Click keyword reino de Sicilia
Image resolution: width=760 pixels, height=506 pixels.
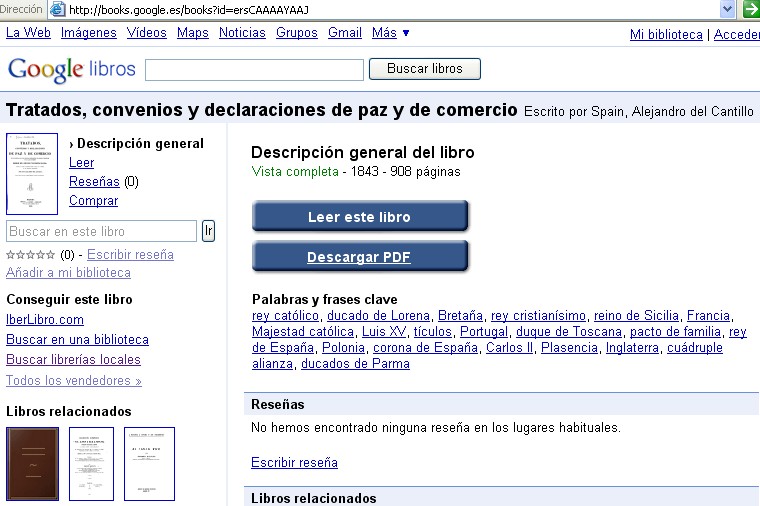tap(636, 316)
